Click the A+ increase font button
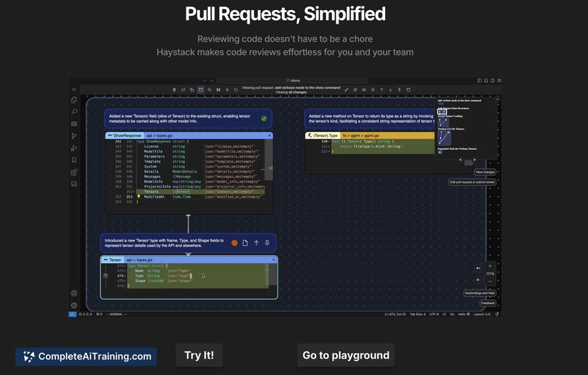This screenshot has width=588, height=375. (x=478, y=268)
